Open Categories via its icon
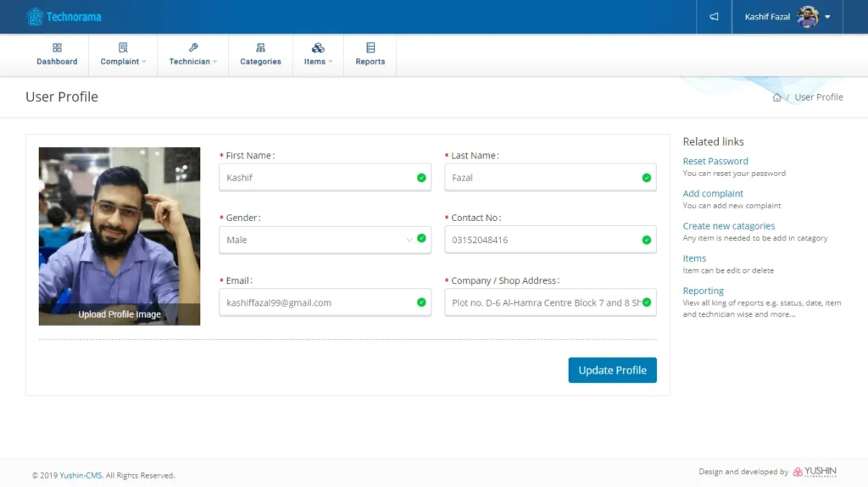Screen dimensions: 868x487 [260, 48]
